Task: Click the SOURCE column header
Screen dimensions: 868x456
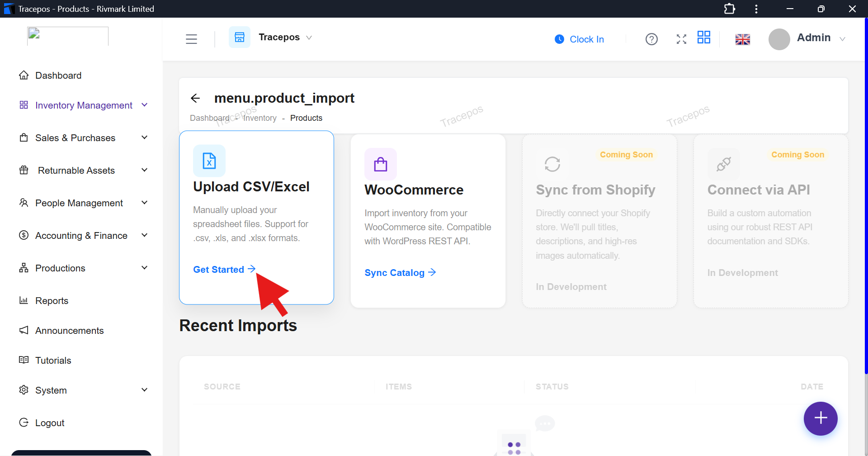Action: click(222, 387)
